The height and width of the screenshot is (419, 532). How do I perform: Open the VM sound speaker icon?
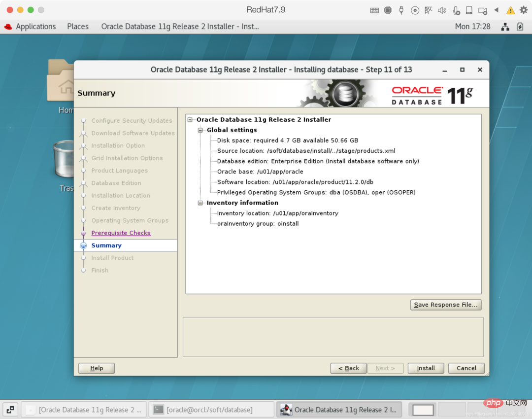442,10
